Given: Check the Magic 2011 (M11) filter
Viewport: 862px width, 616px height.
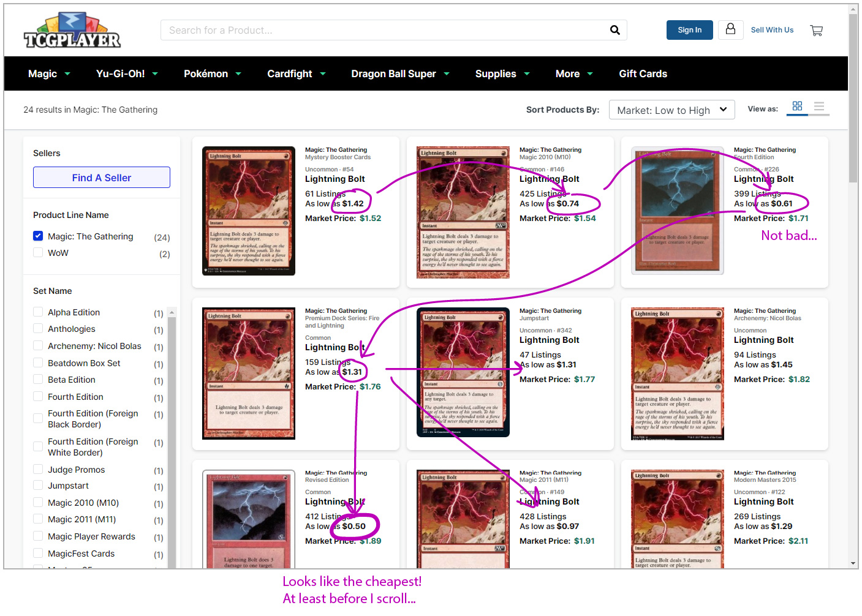Looking at the screenshot, I should [38, 519].
